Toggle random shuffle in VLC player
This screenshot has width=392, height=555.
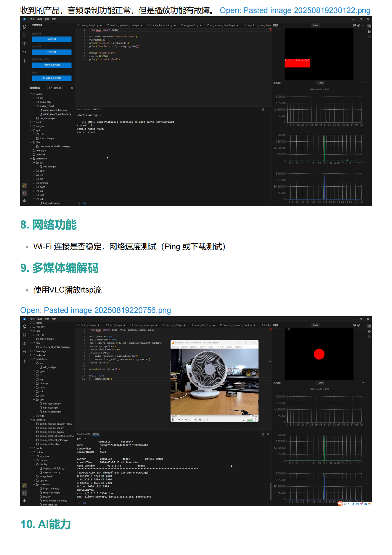point(207,420)
